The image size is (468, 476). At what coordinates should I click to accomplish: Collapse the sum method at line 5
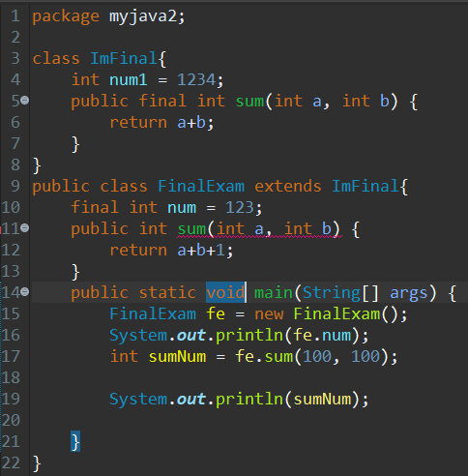(x=25, y=101)
